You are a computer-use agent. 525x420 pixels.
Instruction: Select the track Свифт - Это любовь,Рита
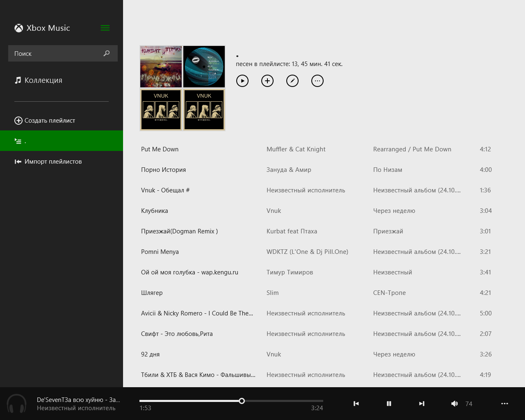pos(177,334)
